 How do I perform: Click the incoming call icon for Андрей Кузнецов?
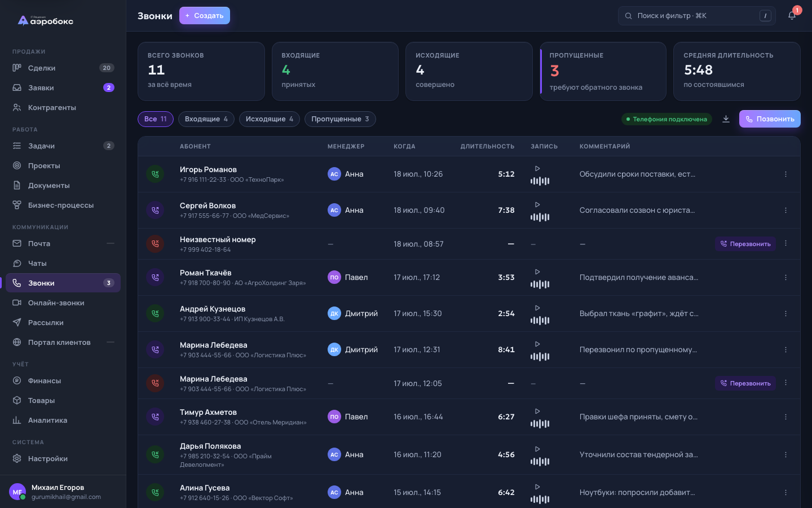pos(155,313)
